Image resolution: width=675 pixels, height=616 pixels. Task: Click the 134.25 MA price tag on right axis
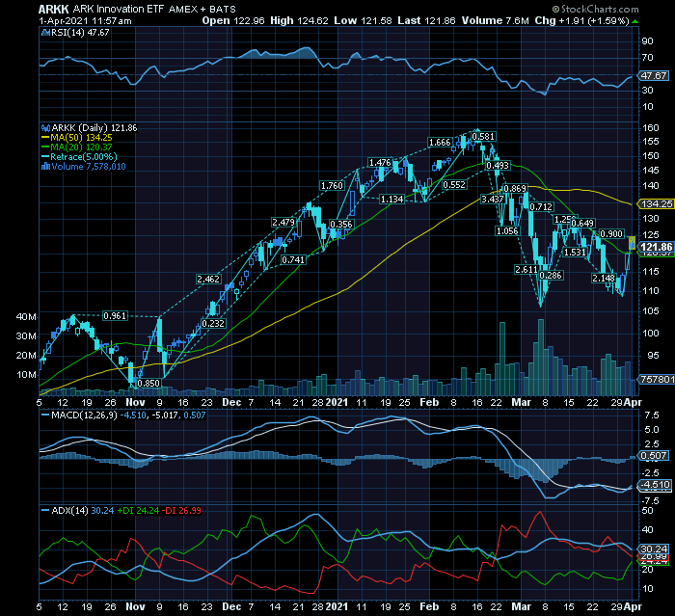(x=657, y=204)
